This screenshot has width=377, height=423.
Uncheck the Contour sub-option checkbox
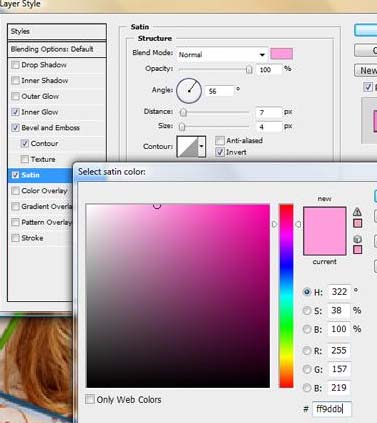(25, 144)
